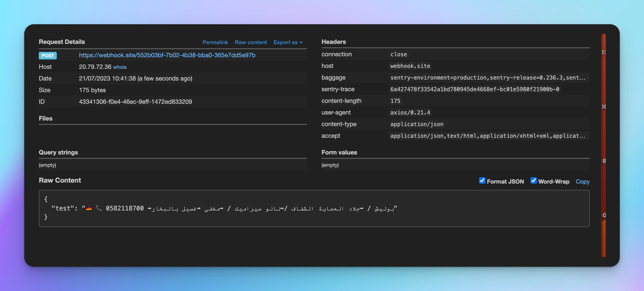The width and height of the screenshot is (644, 291).
Task: Click the telephone emoji in raw content
Action: [99, 208]
